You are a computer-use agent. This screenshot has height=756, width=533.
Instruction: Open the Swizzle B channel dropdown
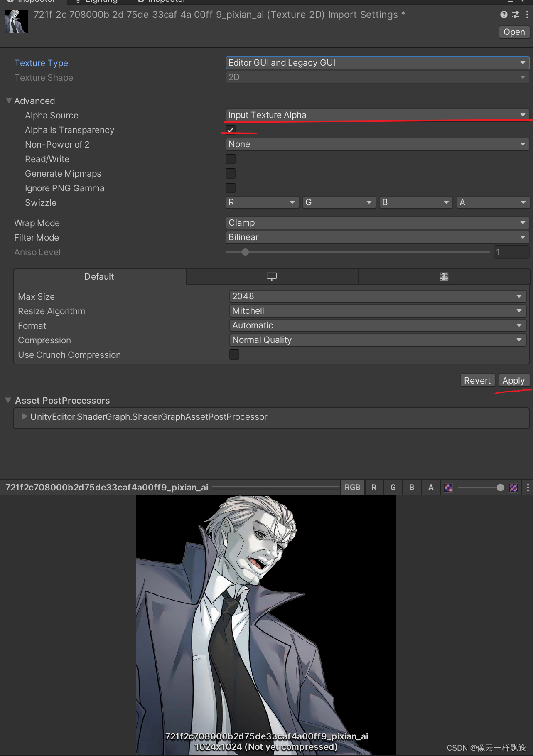click(416, 202)
